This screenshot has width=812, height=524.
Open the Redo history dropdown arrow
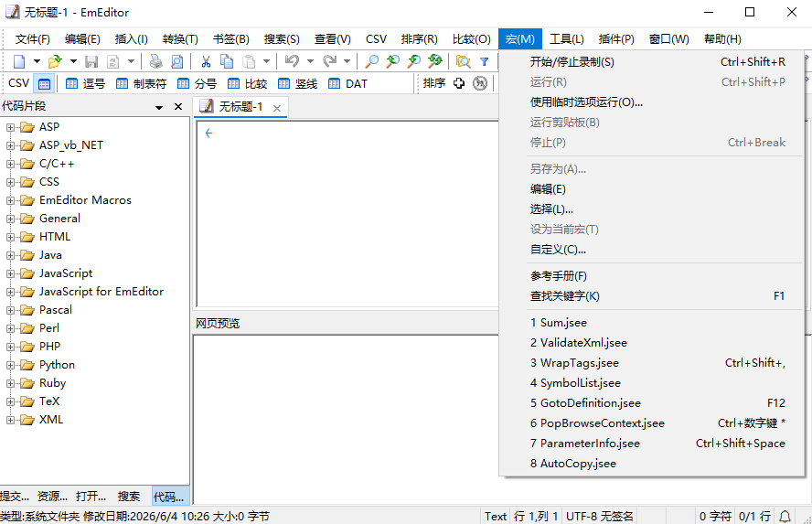tap(347, 61)
